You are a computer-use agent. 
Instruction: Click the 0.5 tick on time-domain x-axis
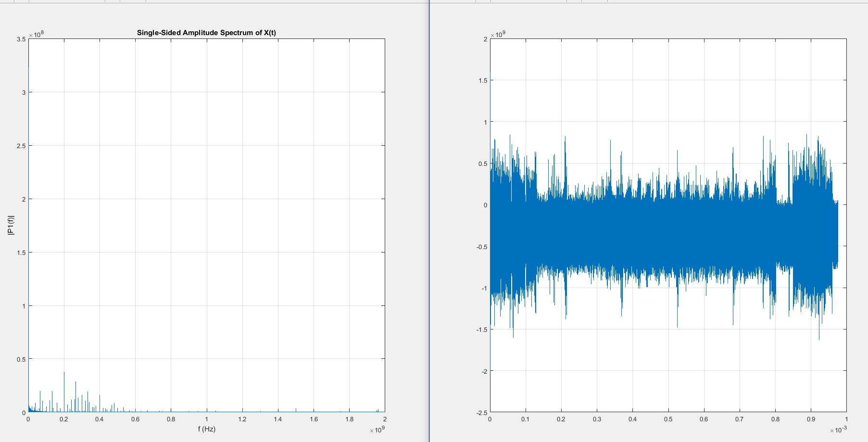(x=668, y=419)
